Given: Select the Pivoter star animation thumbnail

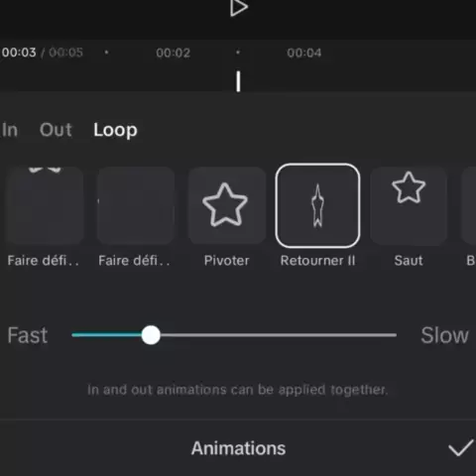Looking at the screenshot, I should (x=227, y=205).
